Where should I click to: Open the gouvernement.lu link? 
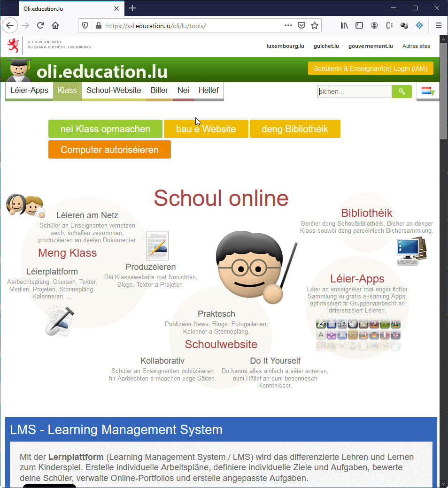[371, 46]
